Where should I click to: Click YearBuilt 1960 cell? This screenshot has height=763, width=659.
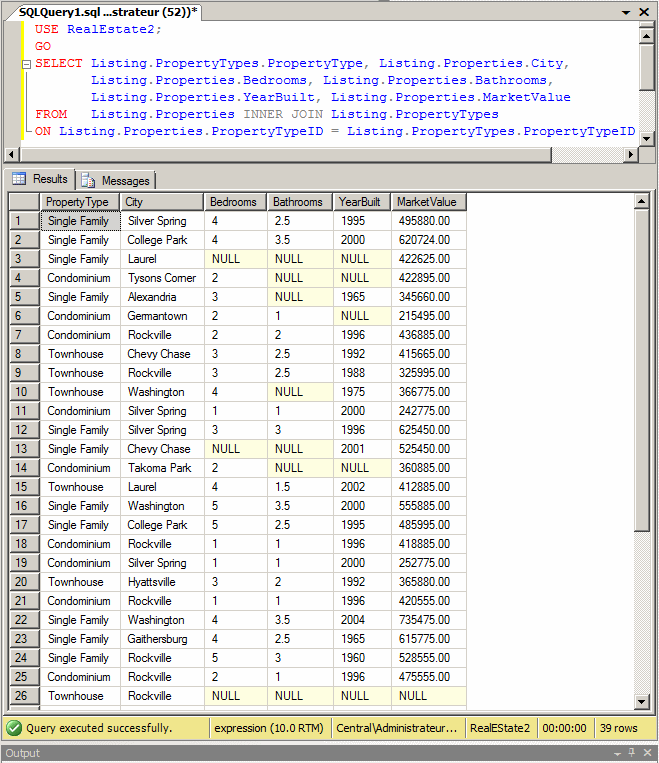point(362,658)
